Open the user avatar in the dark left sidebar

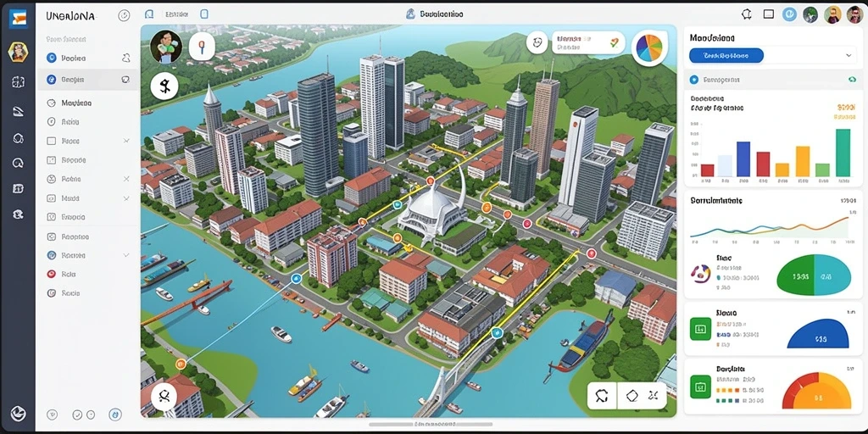coord(18,53)
